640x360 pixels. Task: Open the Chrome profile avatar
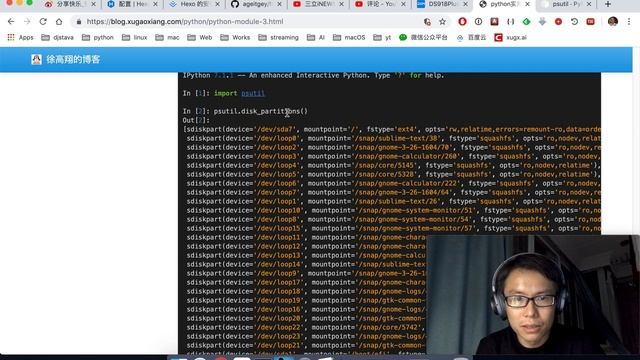tap(613, 22)
